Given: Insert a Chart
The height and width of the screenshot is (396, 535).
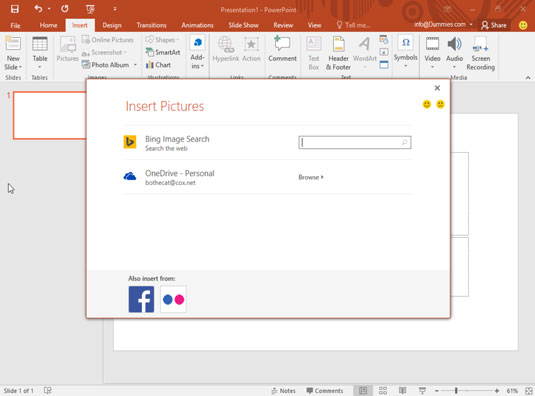Looking at the screenshot, I should click(x=158, y=65).
